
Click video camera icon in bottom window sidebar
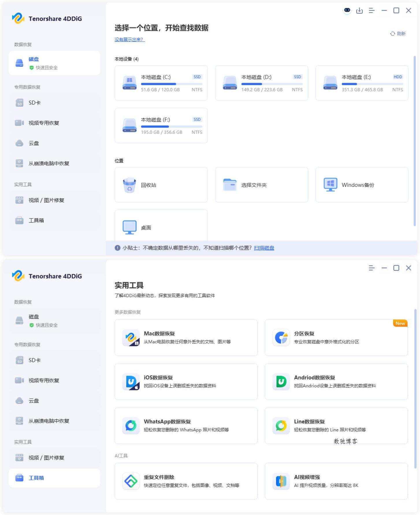pyautogui.click(x=19, y=380)
